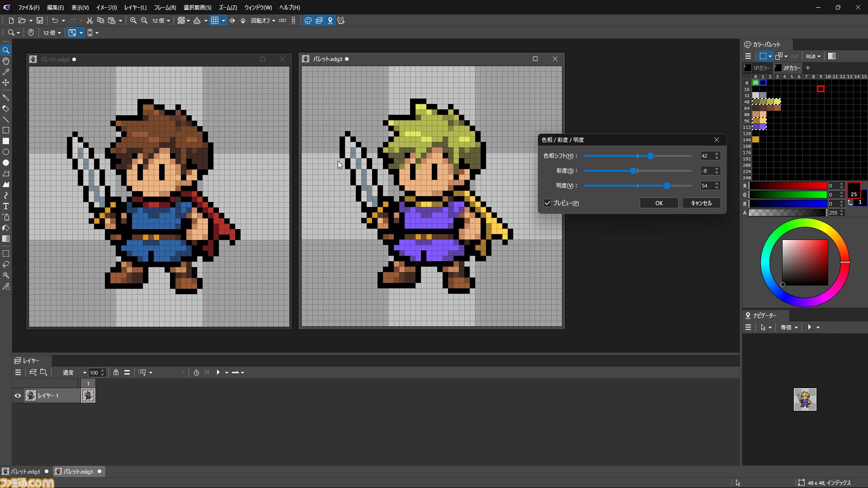The image size is (868, 488).
Task: Open the ファイル(F) menu
Action: pyautogui.click(x=28, y=8)
